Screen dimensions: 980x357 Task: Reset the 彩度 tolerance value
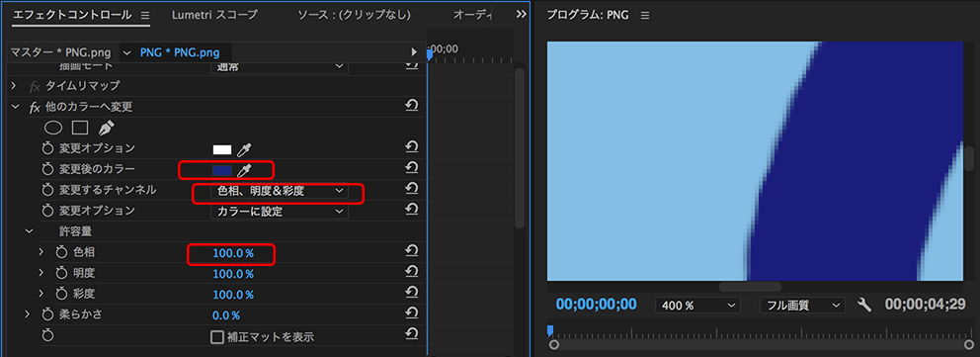[411, 292]
